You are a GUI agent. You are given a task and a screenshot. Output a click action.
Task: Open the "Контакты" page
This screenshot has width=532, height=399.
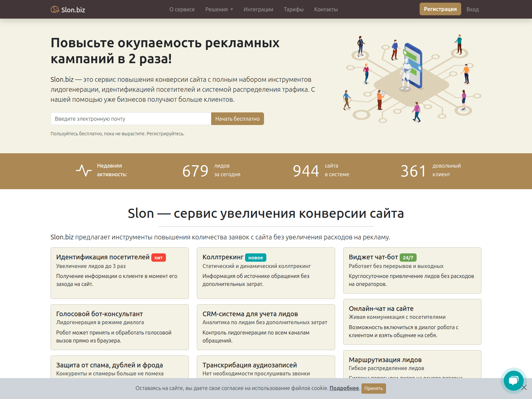pos(326,9)
